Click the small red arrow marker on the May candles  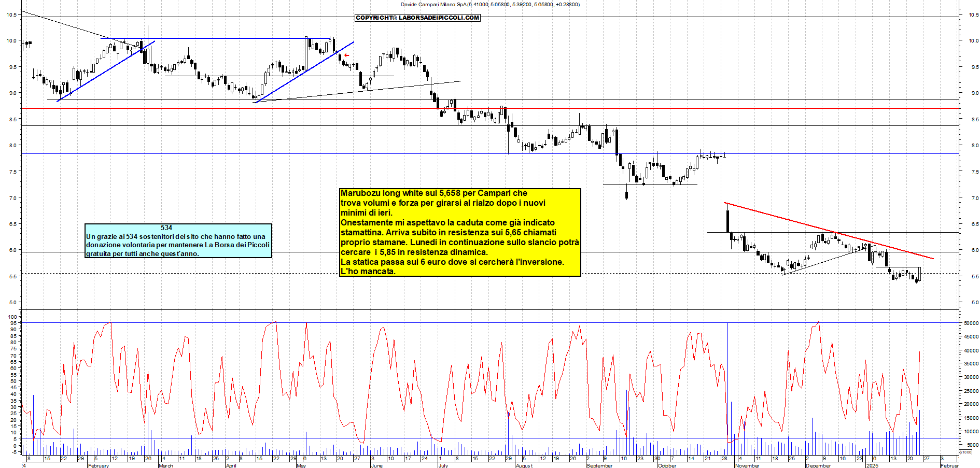(346, 55)
